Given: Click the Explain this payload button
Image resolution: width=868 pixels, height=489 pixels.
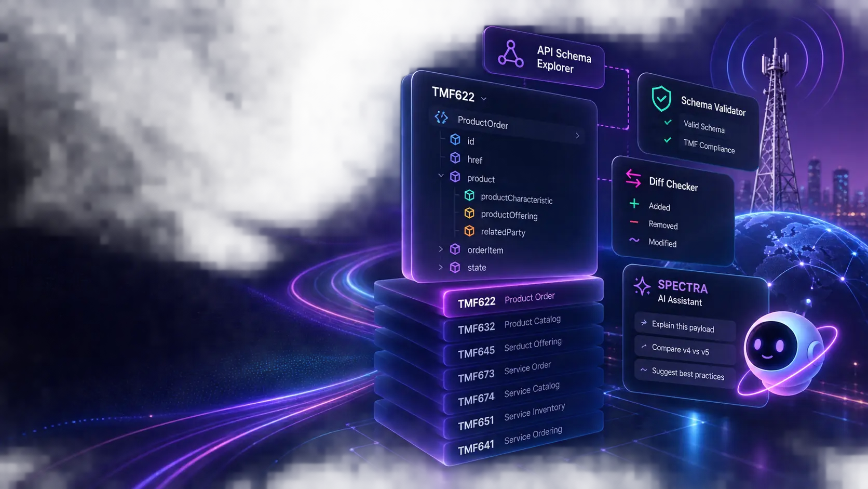Looking at the screenshot, I should tap(685, 326).
